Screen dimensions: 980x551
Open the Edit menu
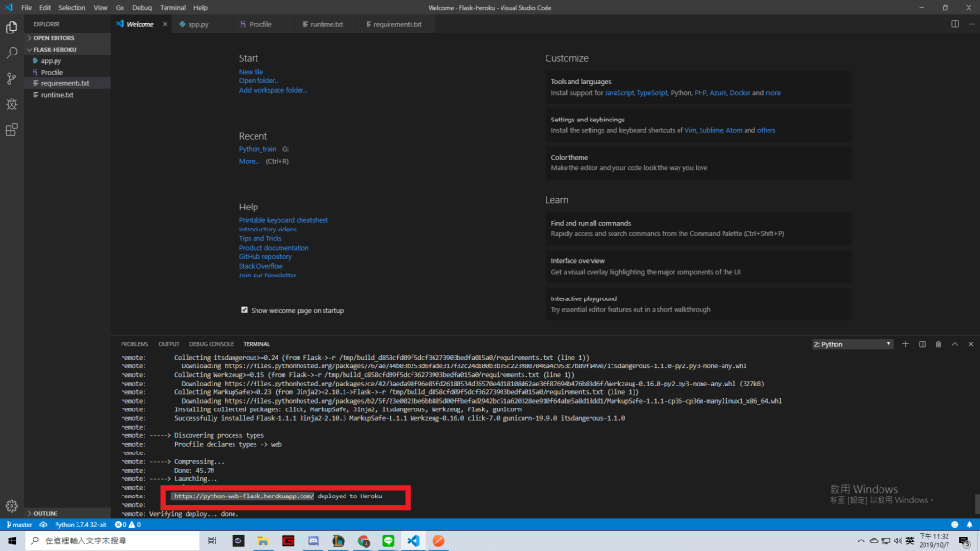tap(45, 8)
